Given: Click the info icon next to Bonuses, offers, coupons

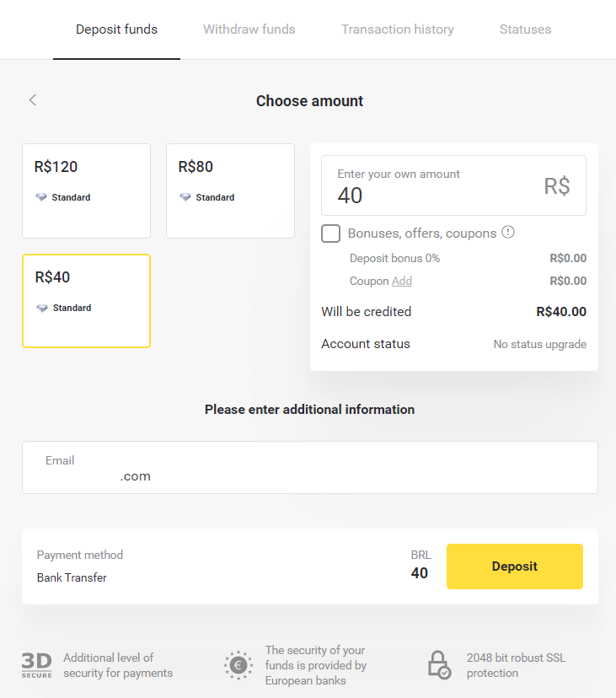Looking at the screenshot, I should coord(508,233).
